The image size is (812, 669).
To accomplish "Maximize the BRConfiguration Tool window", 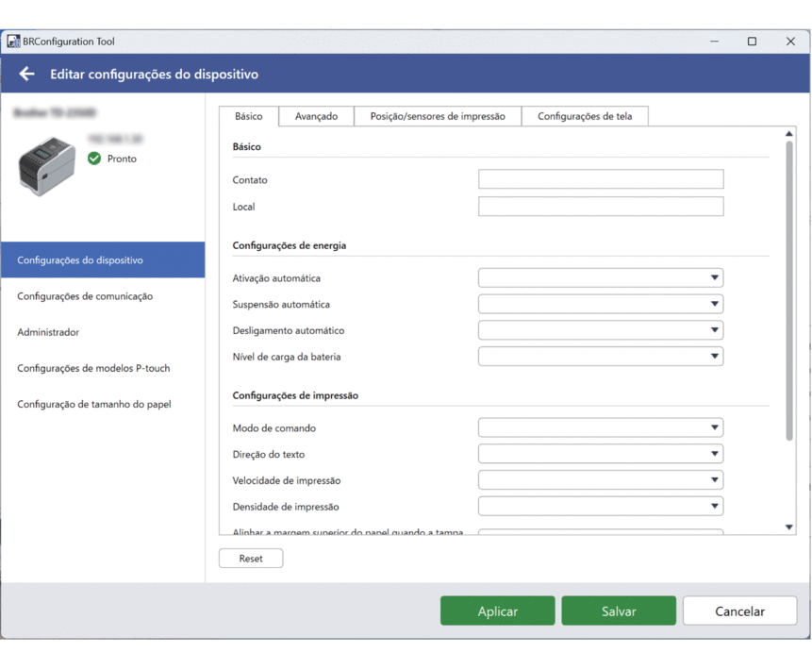I will [x=752, y=42].
